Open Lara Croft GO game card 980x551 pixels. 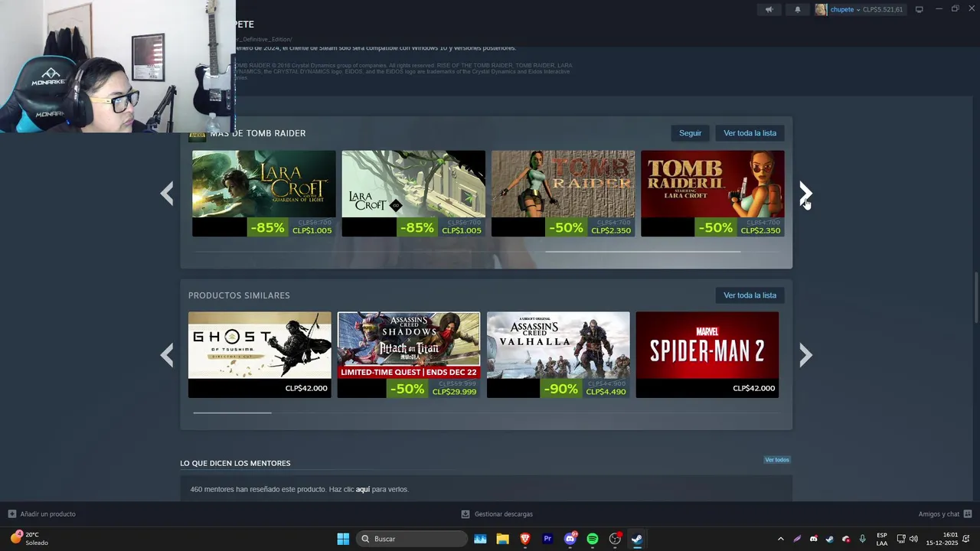coord(413,194)
